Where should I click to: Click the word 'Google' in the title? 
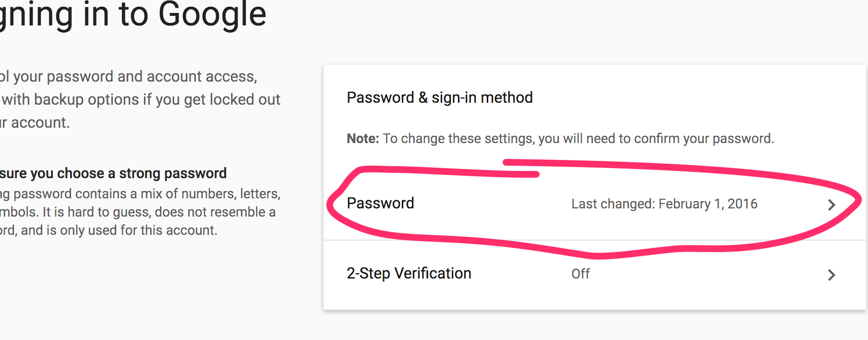pos(212,14)
